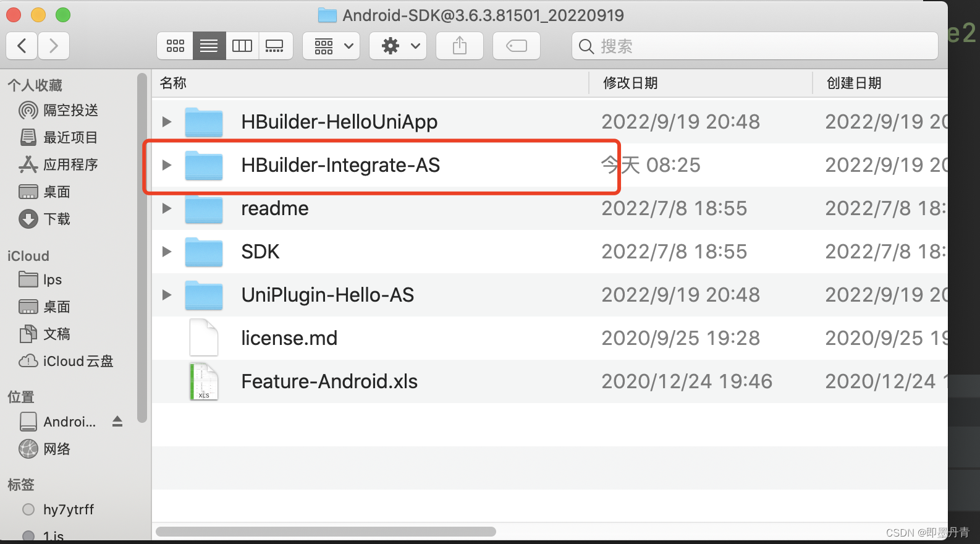
Task: Open the group-by arrangement dropdown
Action: (x=332, y=46)
